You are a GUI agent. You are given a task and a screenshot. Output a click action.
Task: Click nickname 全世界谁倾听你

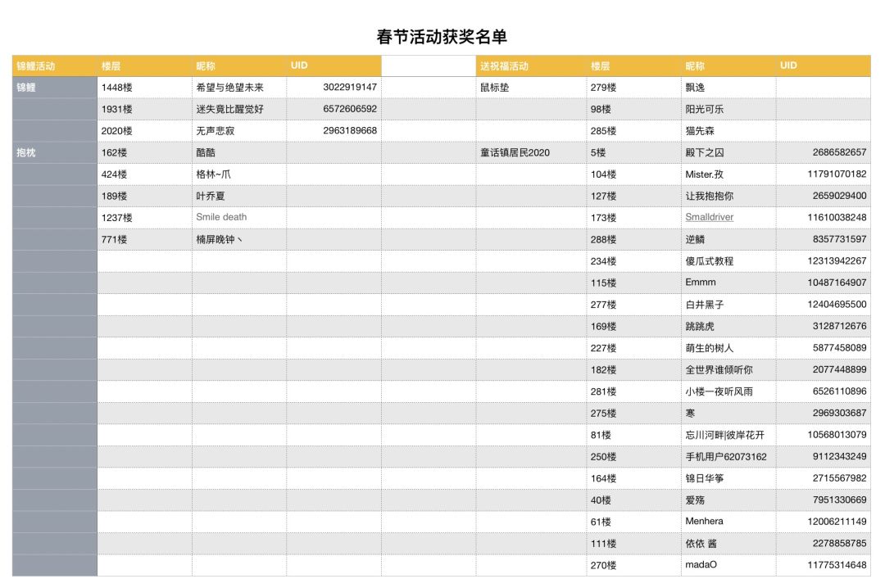coord(719,369)
